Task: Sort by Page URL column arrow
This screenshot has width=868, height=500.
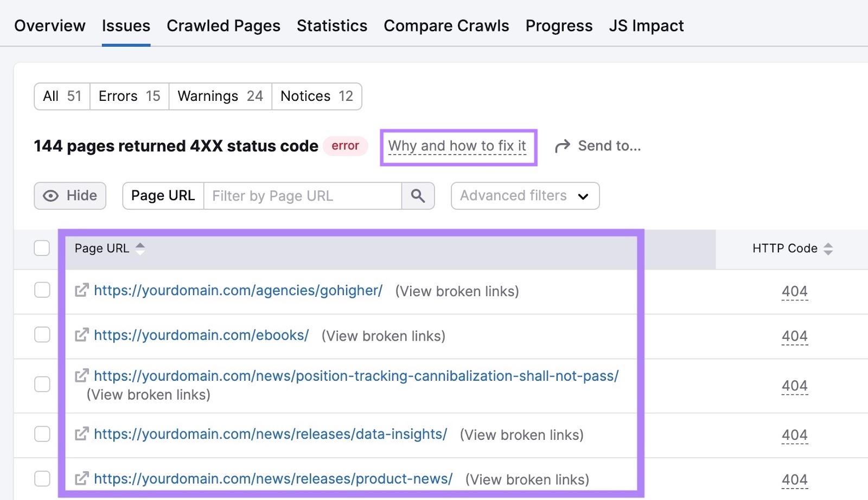Action: 140,248
